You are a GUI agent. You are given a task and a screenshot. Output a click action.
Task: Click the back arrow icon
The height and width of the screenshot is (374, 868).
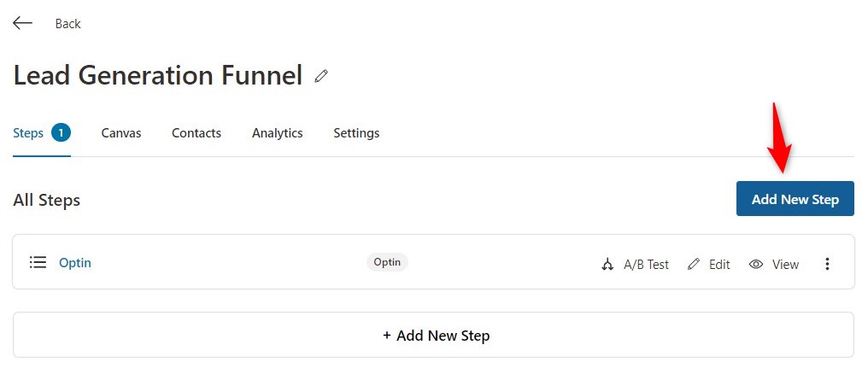pyautogui.click(x=23, y=23)
